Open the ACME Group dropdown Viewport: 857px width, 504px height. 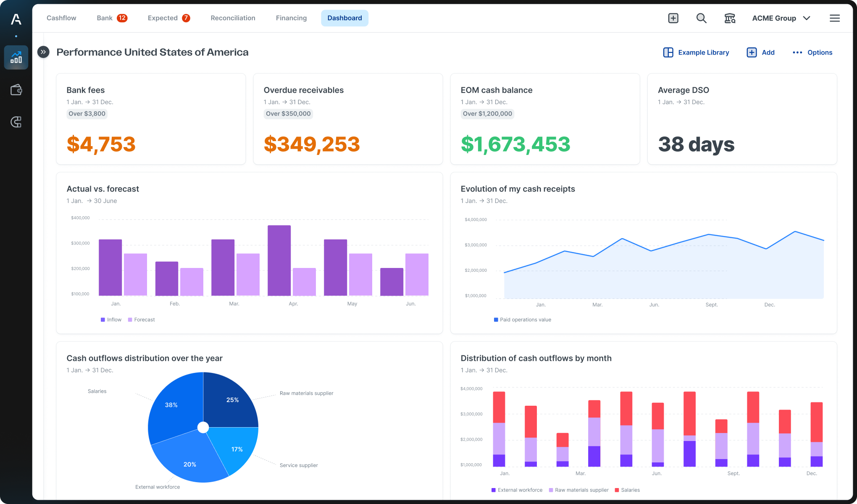tap(781, 18)
